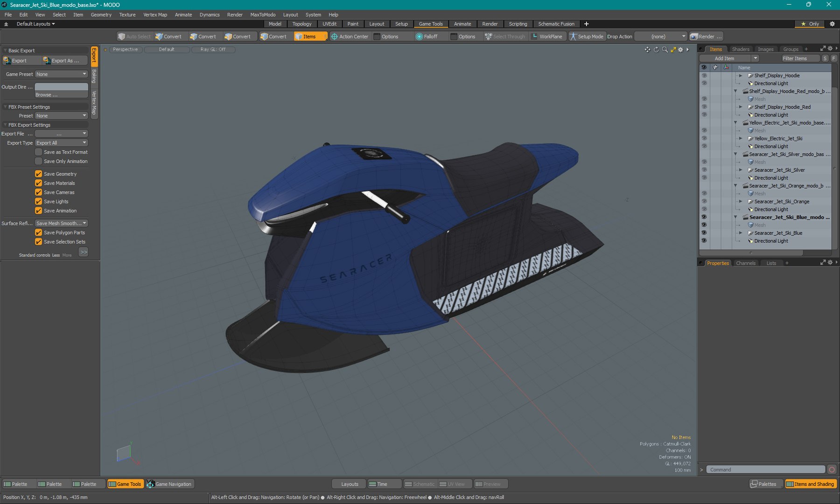Click the Auto Select tool icon
The width and height of the screenshot is (840, 504).
click(121, 36)
